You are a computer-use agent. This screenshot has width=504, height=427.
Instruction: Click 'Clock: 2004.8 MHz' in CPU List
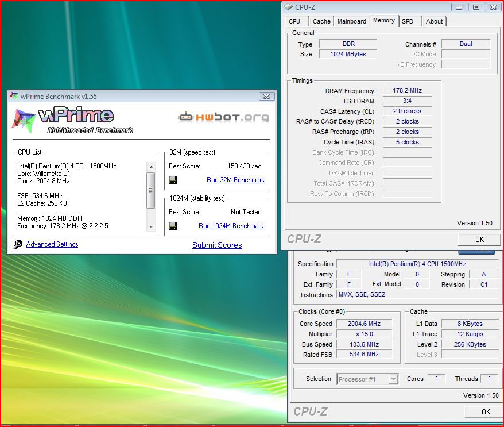[x=44, y=181]
